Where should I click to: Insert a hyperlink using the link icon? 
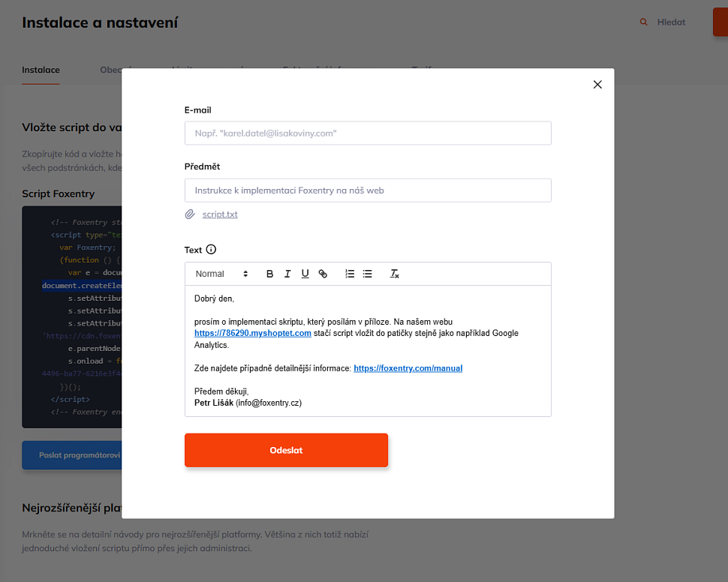coord(323,274)
